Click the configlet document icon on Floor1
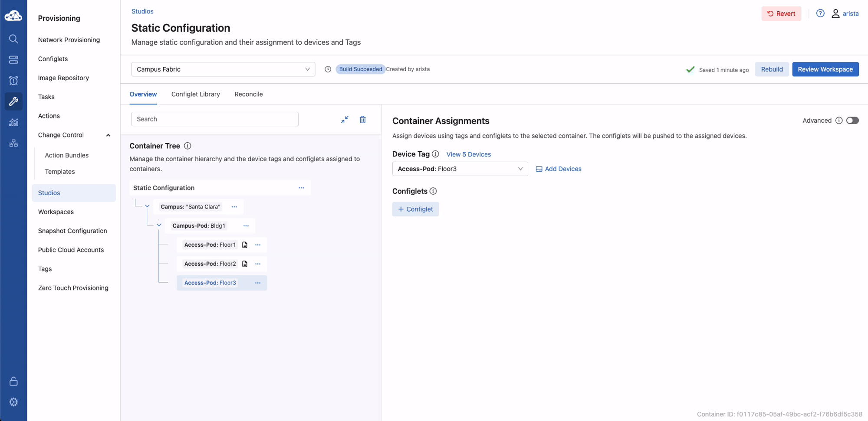Screen dimensions: 868x421 click(245, 245)
